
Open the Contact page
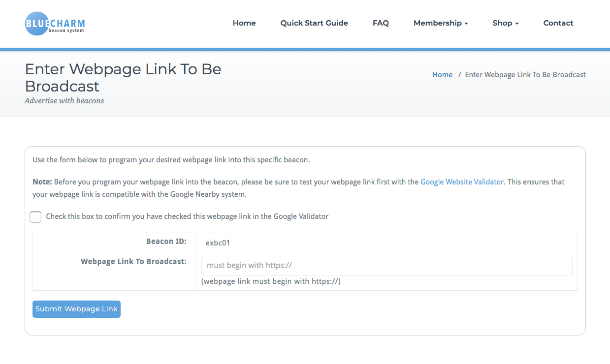558,23
